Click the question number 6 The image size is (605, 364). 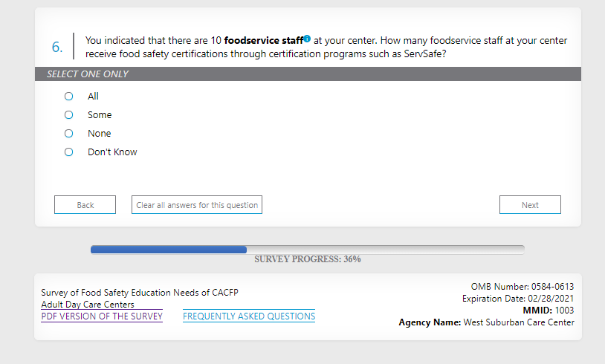coord(56,47)
